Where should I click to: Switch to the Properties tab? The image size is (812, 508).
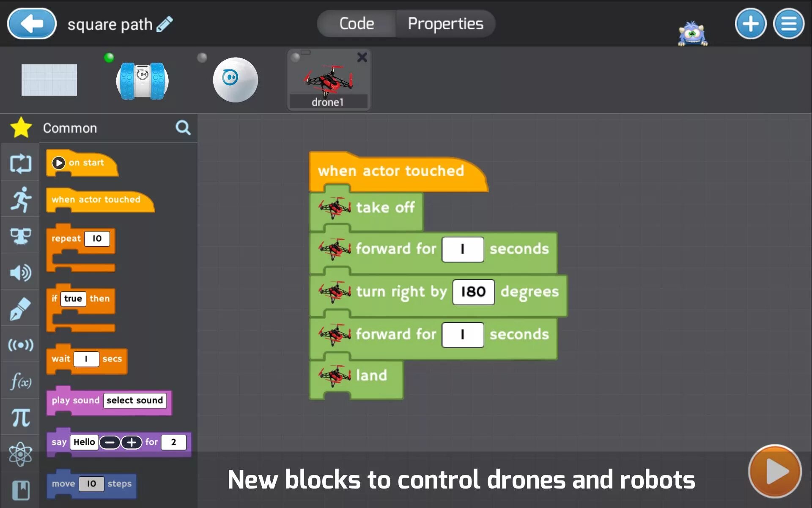tap(445, 23)
